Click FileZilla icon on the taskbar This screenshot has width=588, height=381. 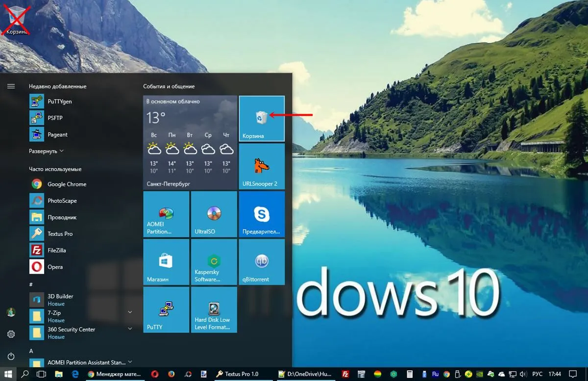[345, 374]
